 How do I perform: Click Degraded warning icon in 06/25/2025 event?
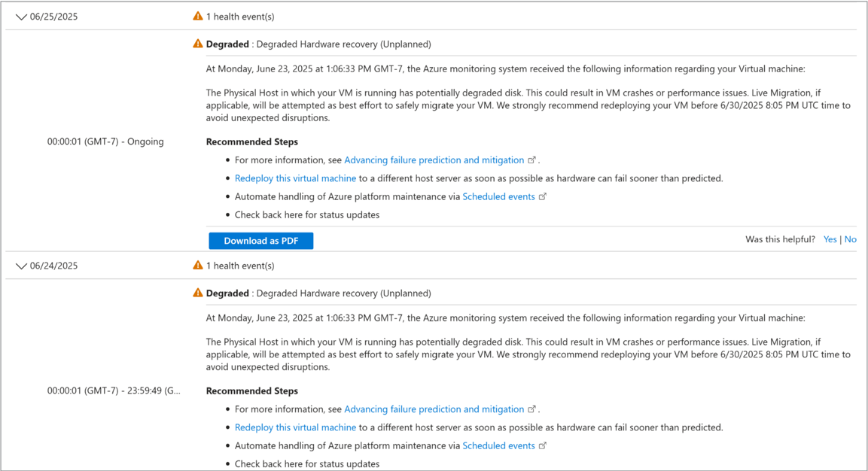pos(198,44)
